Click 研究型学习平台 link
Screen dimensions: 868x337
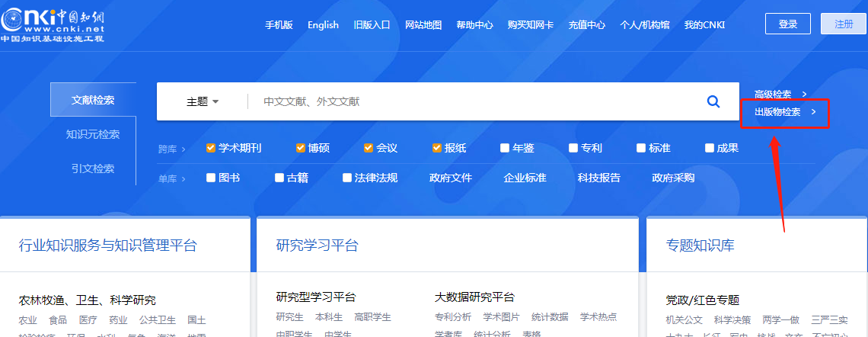(x=316, y=297)
